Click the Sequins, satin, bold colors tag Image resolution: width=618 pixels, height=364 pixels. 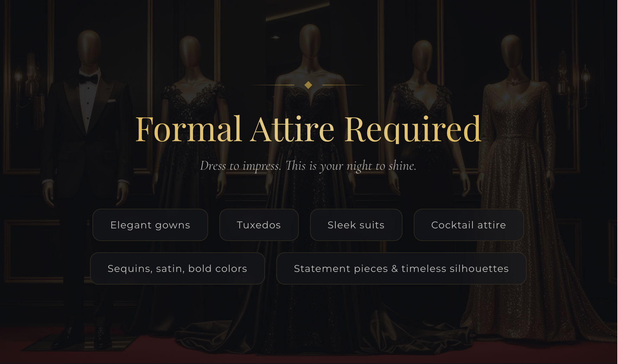pos(177,268)
